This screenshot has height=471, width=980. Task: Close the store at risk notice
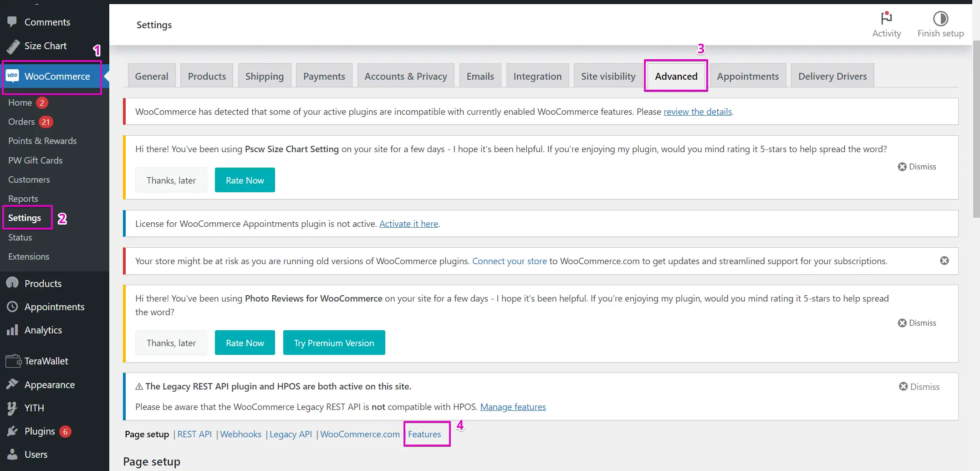click(x=944, y=261)
